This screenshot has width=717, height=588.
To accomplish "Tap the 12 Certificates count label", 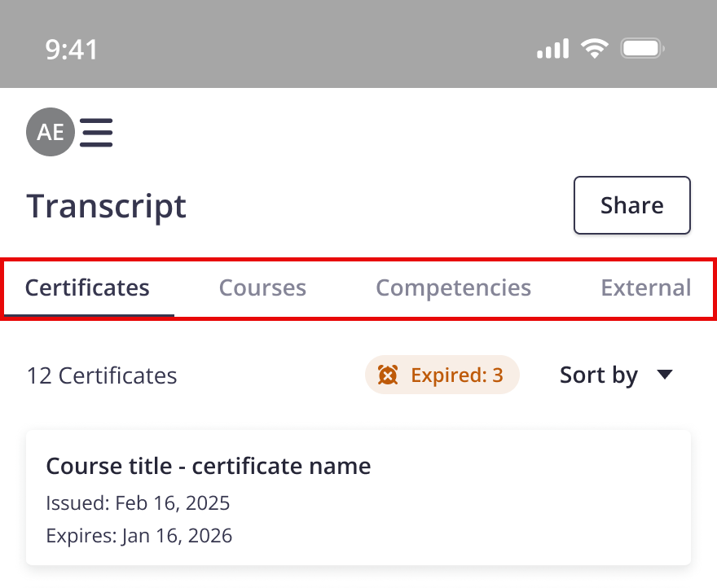I will [102, 375].
